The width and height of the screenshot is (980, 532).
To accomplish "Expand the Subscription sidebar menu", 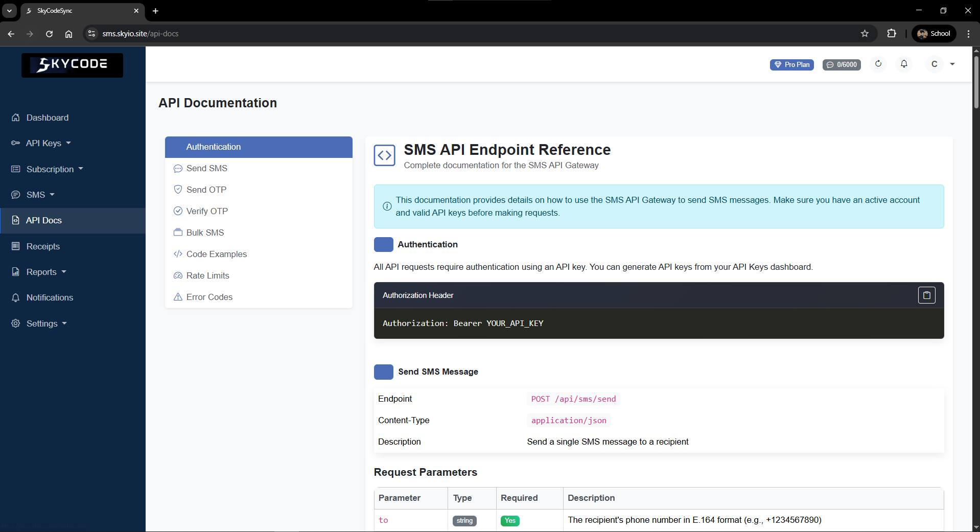I will coord(73,169).
